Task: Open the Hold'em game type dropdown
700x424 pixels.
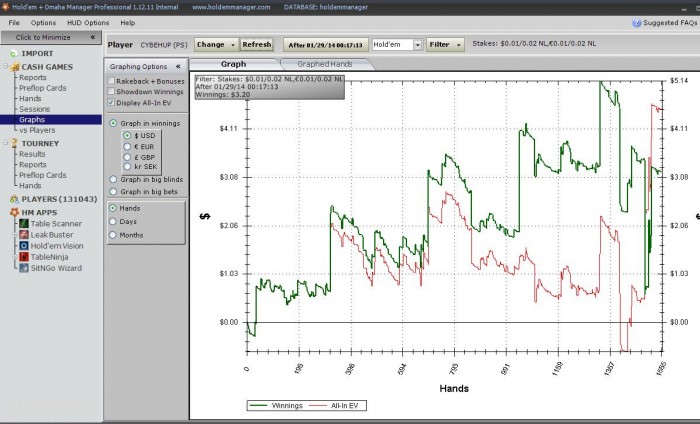Action: click(x=417, y=45)
